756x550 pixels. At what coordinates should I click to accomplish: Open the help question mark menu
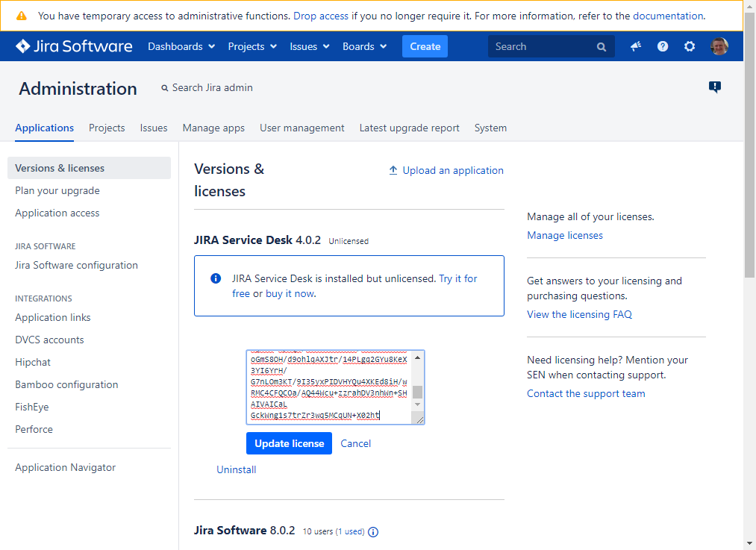coord(663,46)
